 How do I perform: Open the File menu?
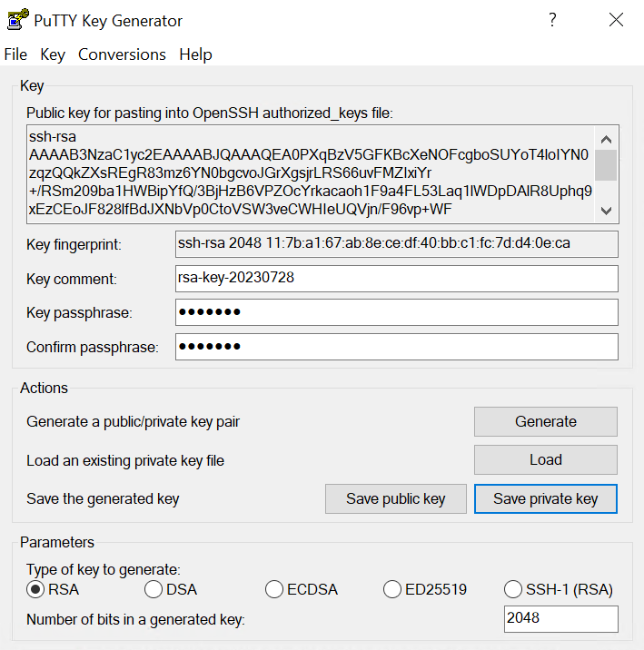coord(15,54)
